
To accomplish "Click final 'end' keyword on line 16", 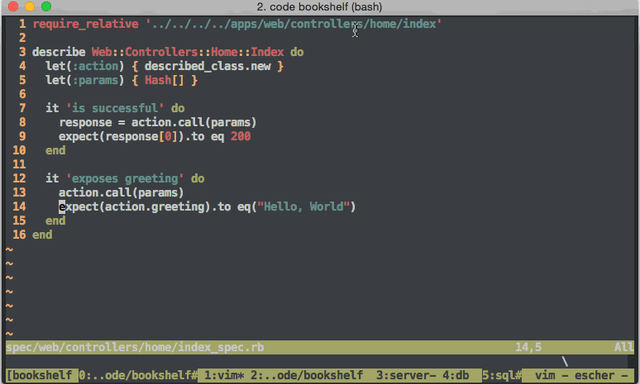I will [42, 235].
